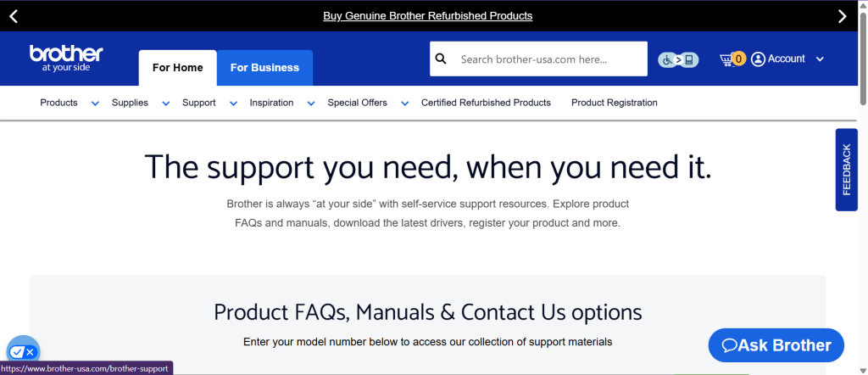Toggle the accessibility mode switch

coord(678,59)
